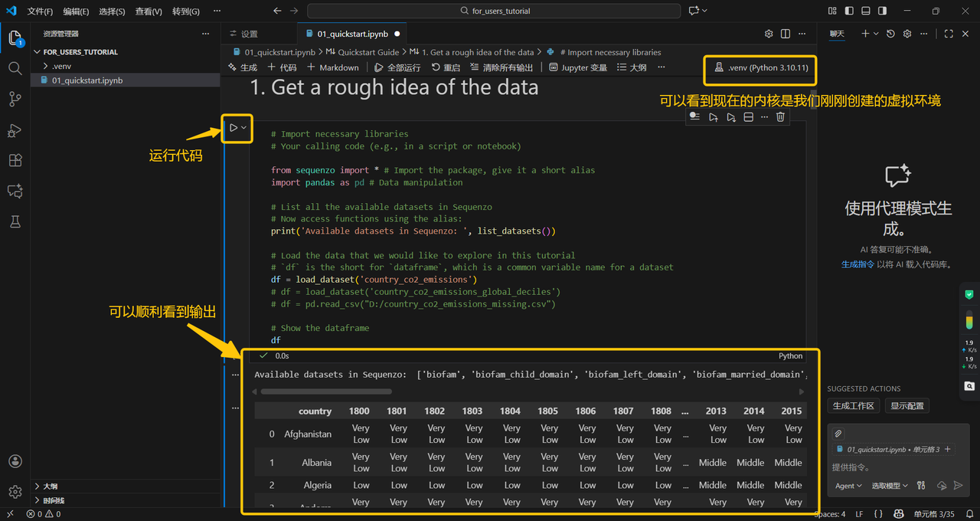Screen dimensions: 980x521
Task: Run the current notebook cell
Action: (234, 128)
